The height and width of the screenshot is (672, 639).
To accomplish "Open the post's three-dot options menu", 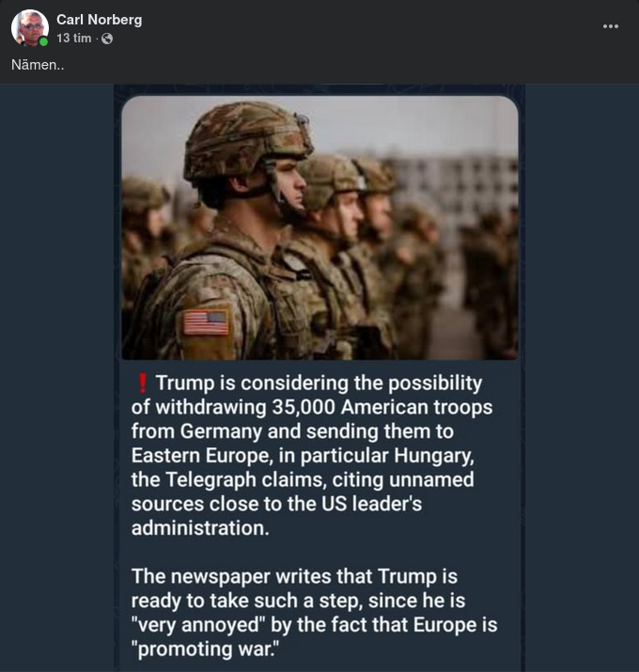I will pos(611,26).
